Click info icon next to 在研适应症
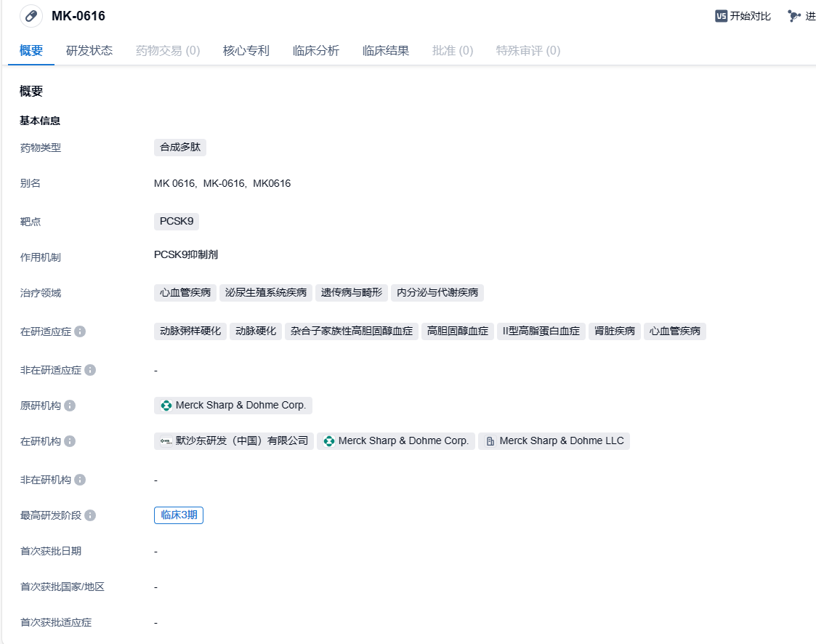 coord(80,331)
